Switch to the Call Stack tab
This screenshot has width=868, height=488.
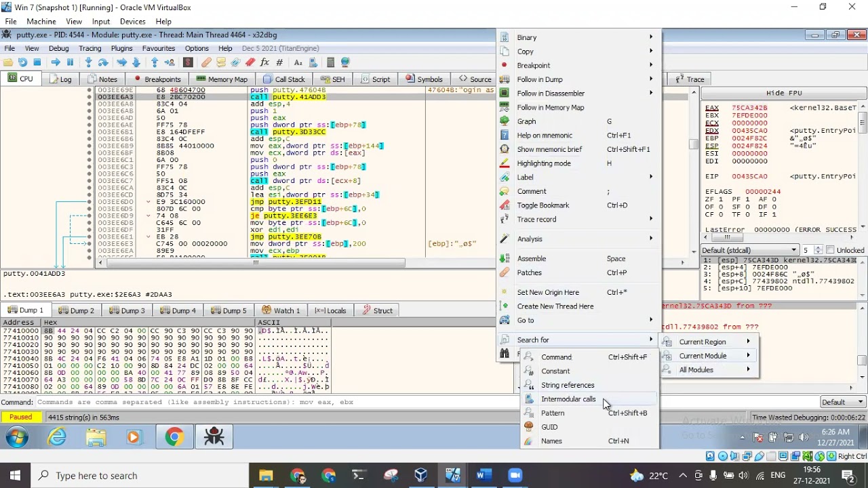[284, 79]
